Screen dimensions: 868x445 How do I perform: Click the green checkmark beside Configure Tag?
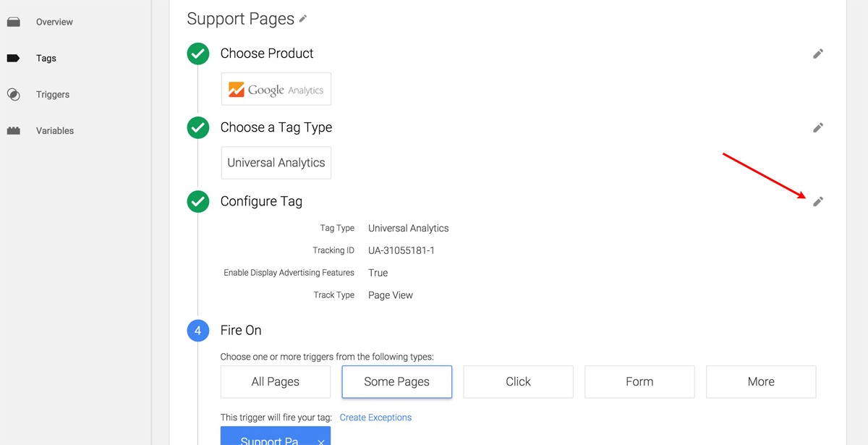[x=198, y=201]
